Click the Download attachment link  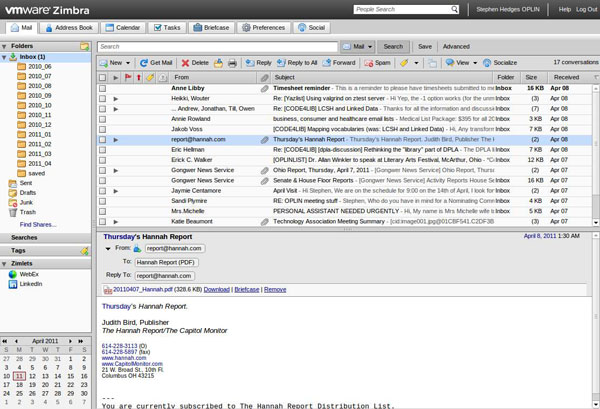click(x=217, y=289)
